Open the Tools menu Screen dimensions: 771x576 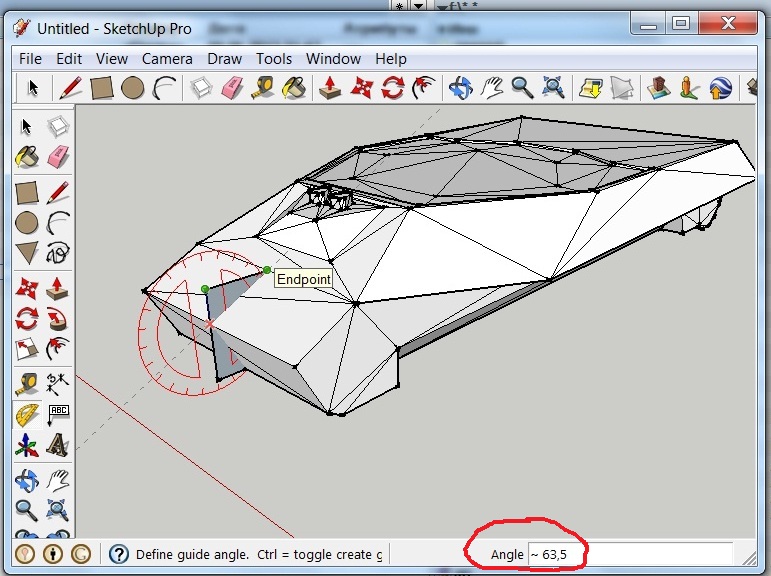(274, 59)
